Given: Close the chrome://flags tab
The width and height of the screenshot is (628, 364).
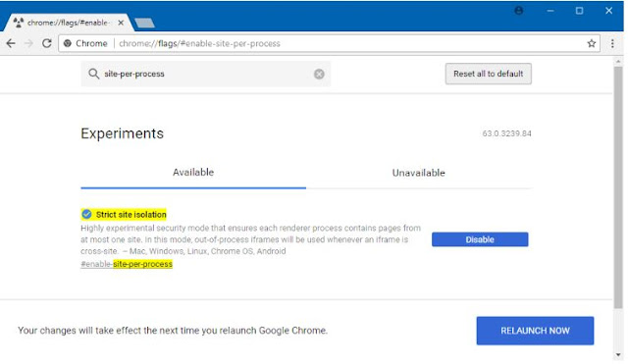Looking at the screenshot, I should 121,23.
